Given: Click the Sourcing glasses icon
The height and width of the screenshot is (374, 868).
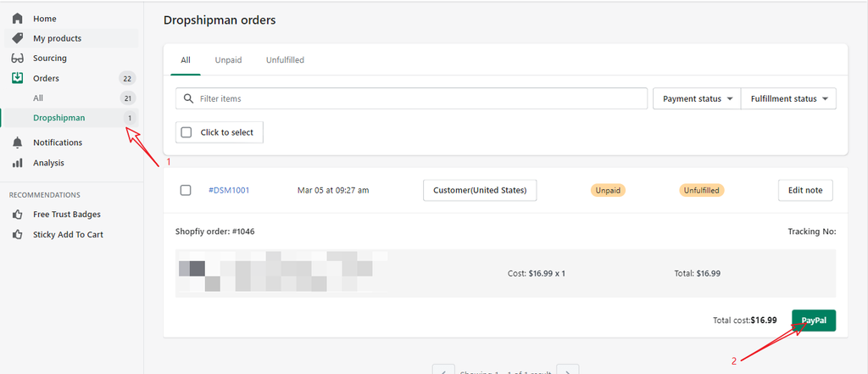Looking at the screenshot, I should click(x=17, y=59).
